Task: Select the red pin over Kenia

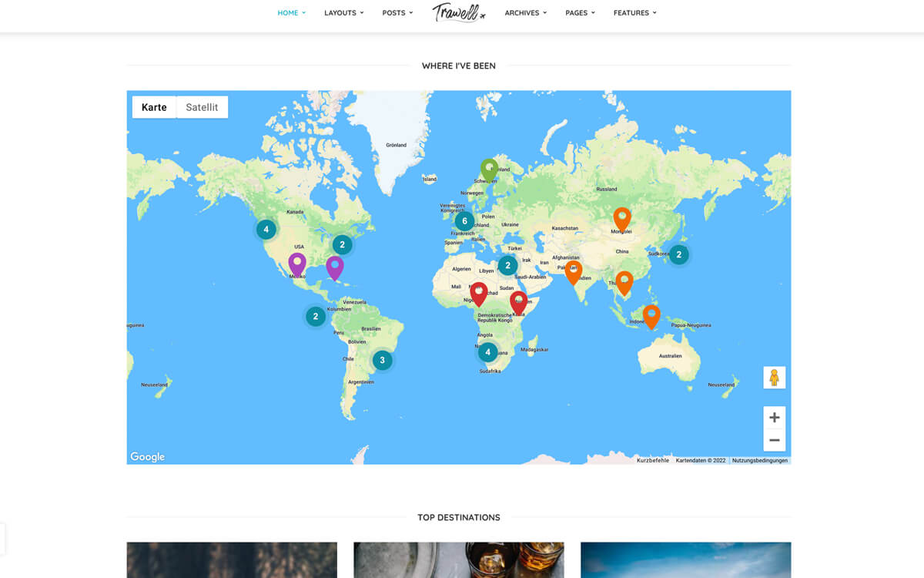Action: pos(519,303)
